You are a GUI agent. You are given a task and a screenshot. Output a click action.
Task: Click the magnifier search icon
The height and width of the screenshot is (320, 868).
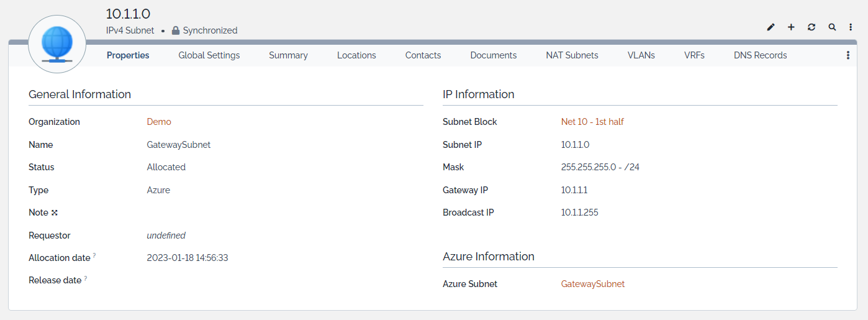(x=832, y=27)
